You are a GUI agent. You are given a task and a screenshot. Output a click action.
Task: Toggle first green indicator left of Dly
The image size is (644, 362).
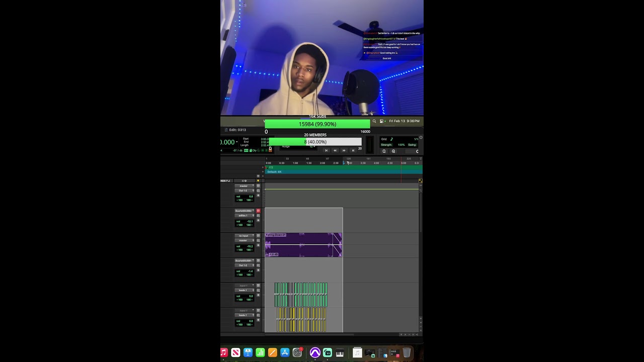(246, 150)
